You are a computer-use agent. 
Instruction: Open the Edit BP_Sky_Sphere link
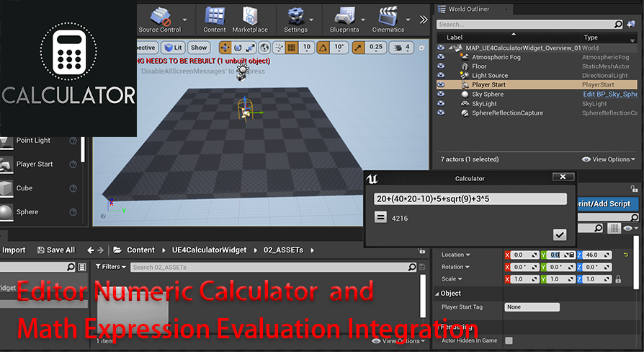tap(610, 94)
